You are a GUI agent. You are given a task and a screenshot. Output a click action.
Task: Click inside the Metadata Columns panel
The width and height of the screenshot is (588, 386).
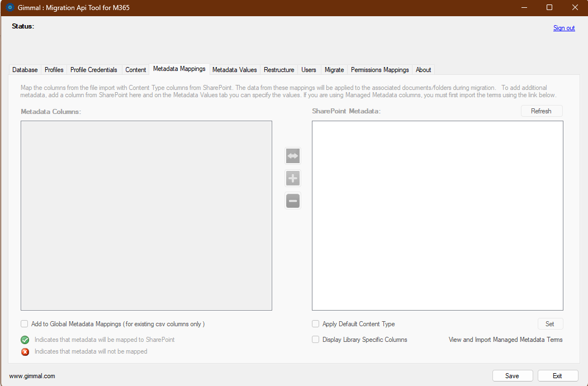(x=145, y=215)
